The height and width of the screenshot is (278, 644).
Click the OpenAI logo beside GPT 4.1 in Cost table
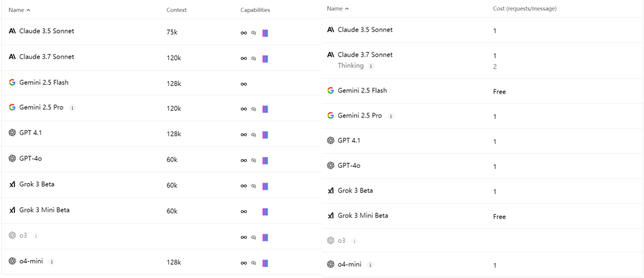[x=331, y=141]
